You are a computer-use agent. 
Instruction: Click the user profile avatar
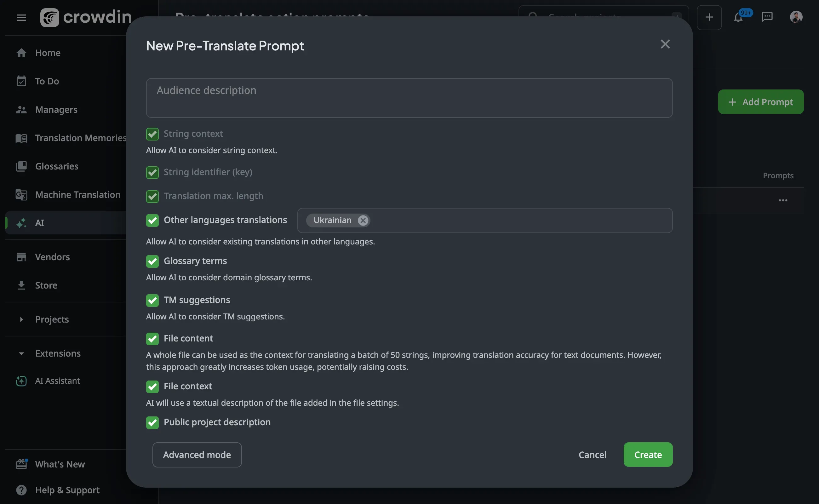(x=796, y=17)
